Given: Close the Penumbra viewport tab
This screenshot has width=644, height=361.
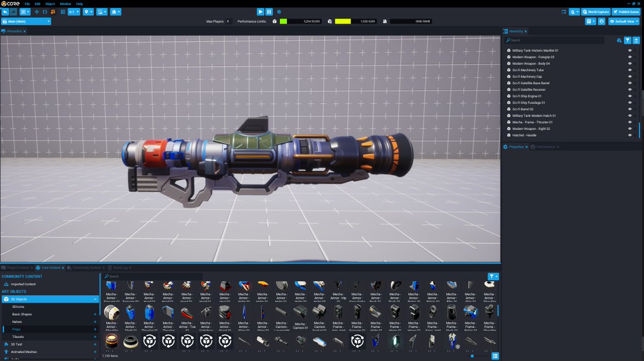Looking at the screenshot, I should tap(25, 32).
